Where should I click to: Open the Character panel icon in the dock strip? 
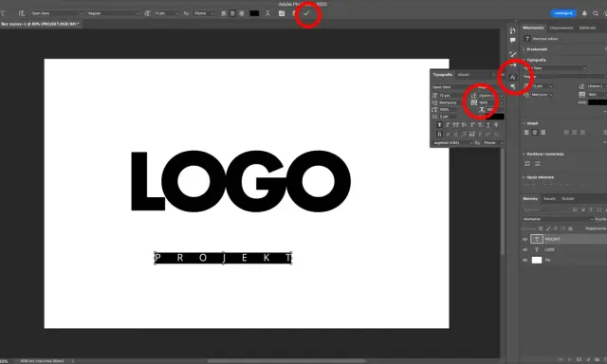[512, 78]
